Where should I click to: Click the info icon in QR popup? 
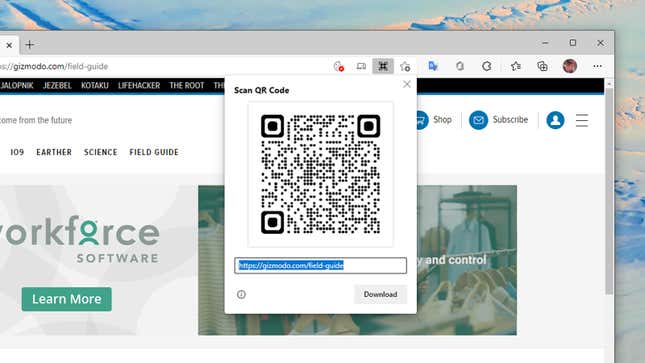click(241, 294)
